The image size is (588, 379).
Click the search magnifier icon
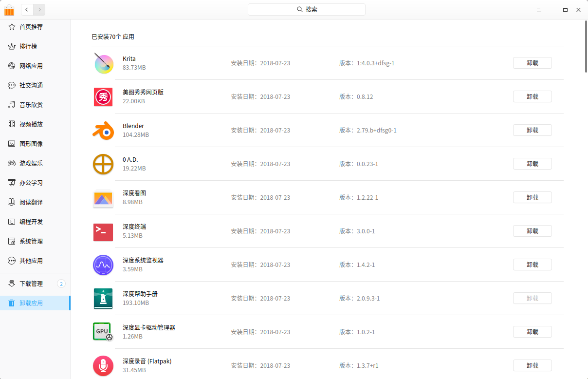(300, 9)
